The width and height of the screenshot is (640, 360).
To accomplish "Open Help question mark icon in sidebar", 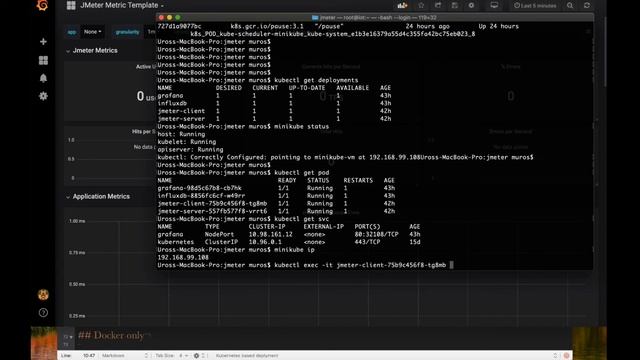I will [x=43, y=313].
